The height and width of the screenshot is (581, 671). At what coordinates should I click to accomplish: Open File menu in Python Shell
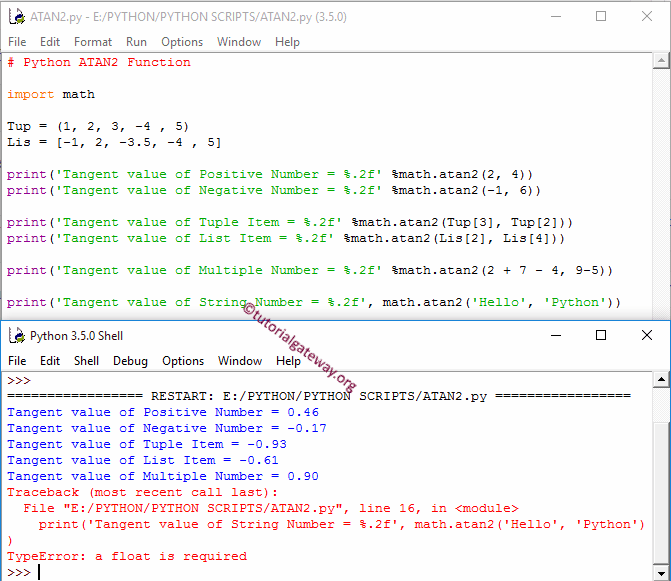point(17,361)
